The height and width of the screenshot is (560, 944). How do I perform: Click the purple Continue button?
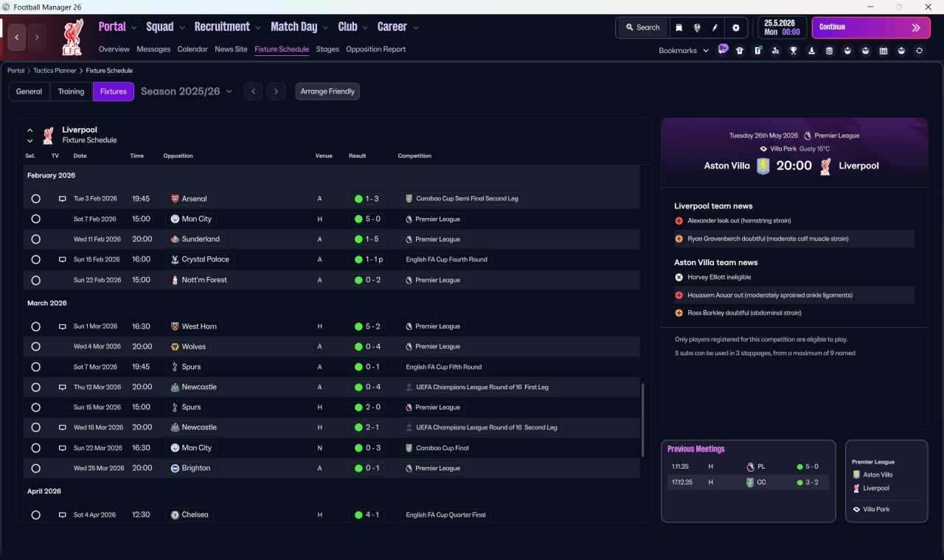871,27
